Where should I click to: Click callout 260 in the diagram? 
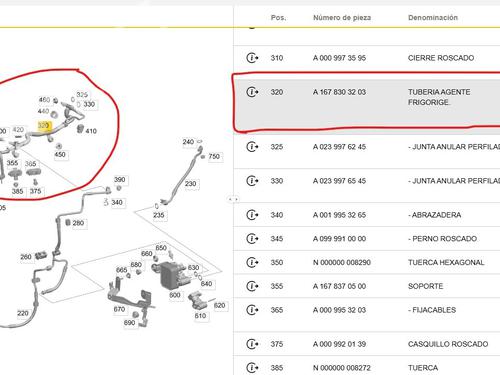26,257
